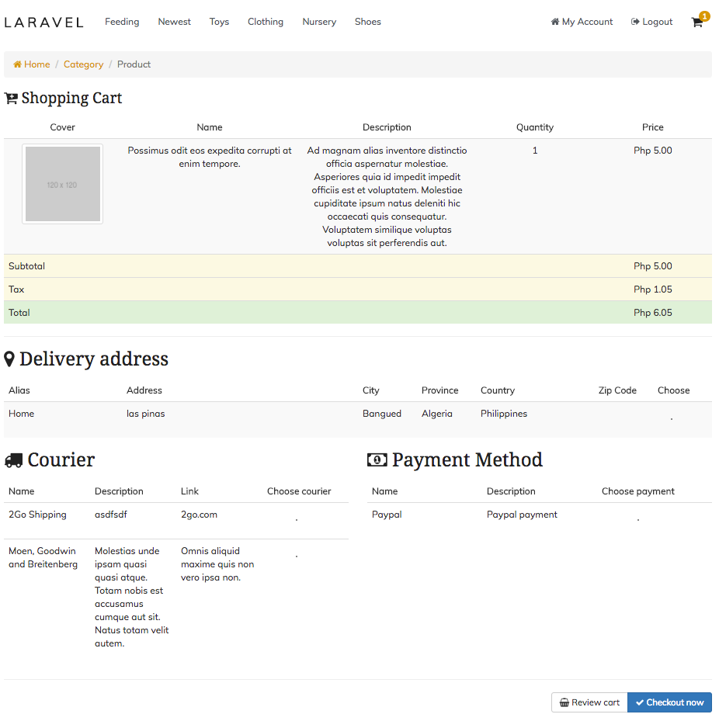Click the product description "Ad magnam alias"

coord(387,197)
